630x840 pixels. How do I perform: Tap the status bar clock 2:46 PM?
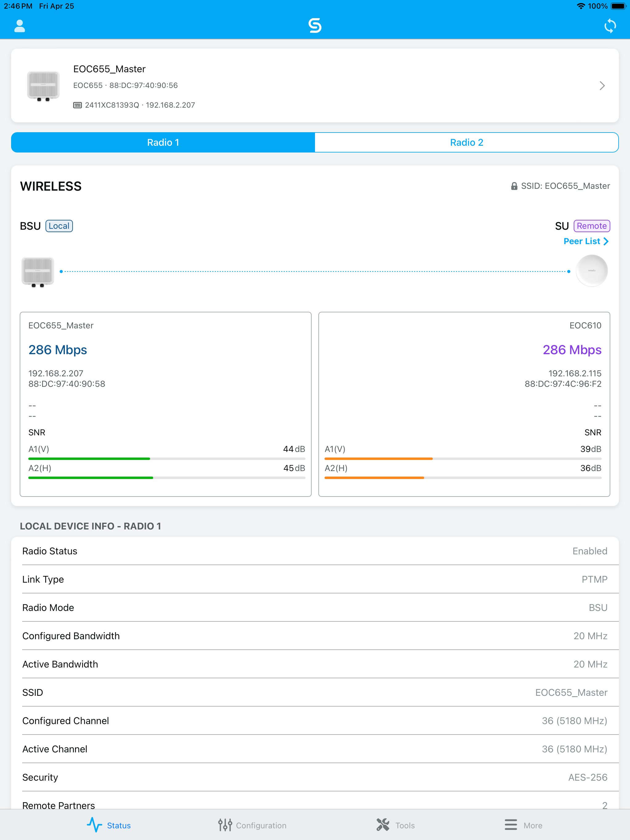click(x=18, y=6)
